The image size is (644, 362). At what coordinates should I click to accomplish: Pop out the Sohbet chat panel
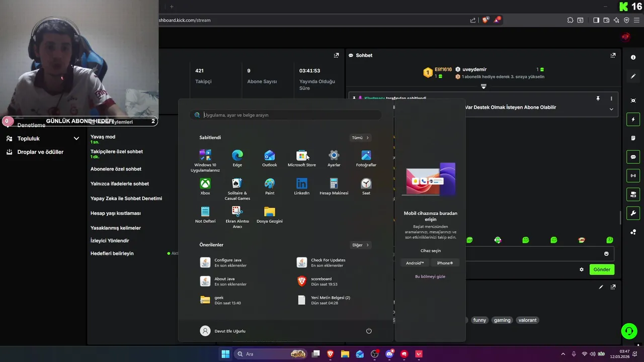point(613,55)
